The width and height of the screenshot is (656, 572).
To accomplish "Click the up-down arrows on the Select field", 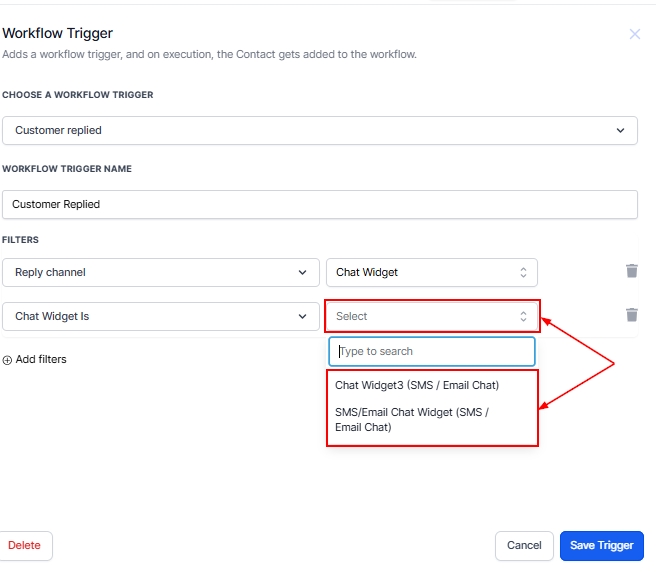I will pyautogui.click(x=522, y=316).
